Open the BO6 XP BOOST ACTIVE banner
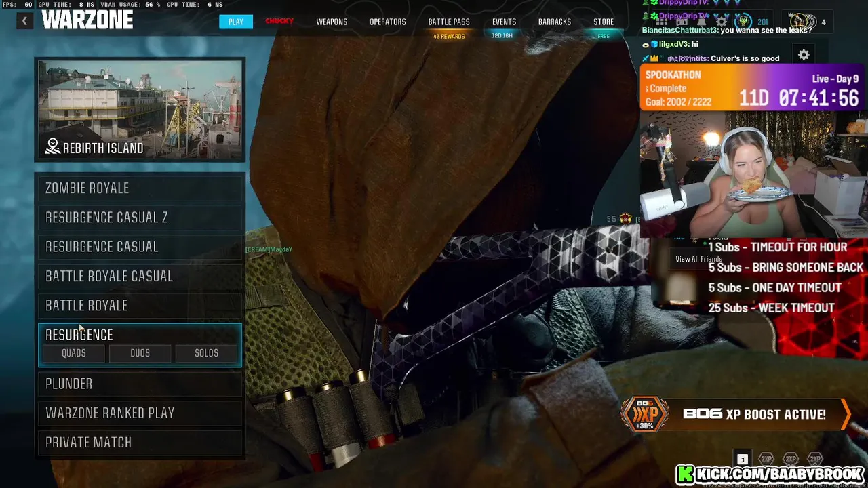Screen dimensions: 868x488 [736, 414]
